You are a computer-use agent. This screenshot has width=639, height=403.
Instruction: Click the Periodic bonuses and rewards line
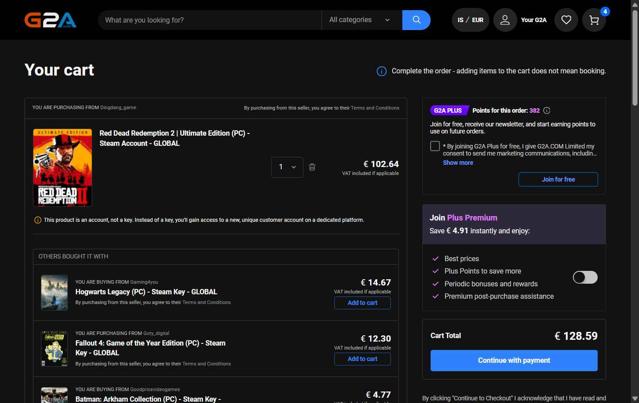click(x=491, y=284)
